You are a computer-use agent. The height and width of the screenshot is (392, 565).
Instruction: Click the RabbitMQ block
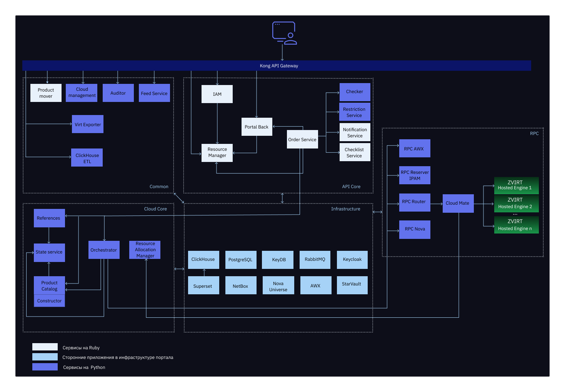pos(315,260)
